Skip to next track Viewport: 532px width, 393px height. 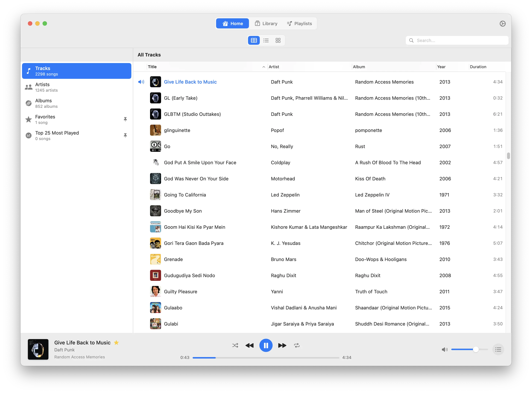(282, 345)
